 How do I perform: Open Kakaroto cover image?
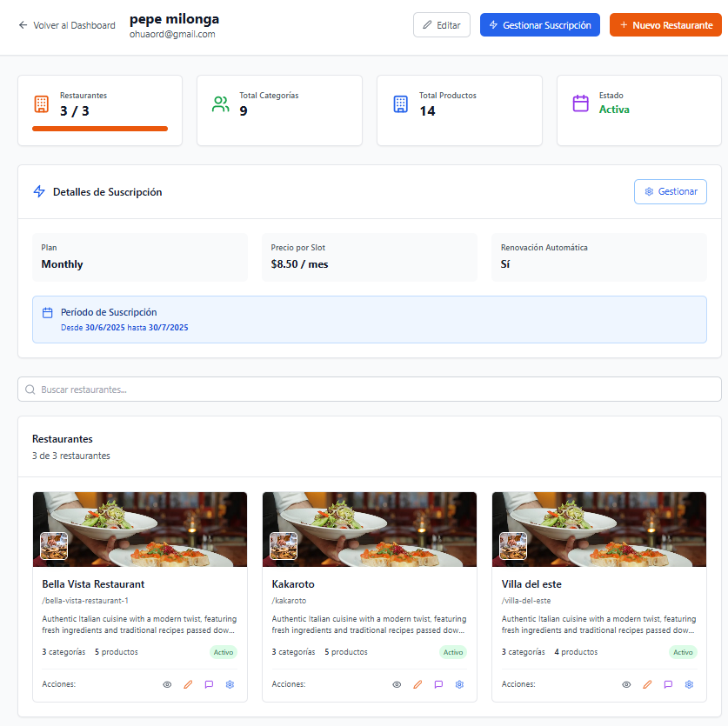(370, 530)
